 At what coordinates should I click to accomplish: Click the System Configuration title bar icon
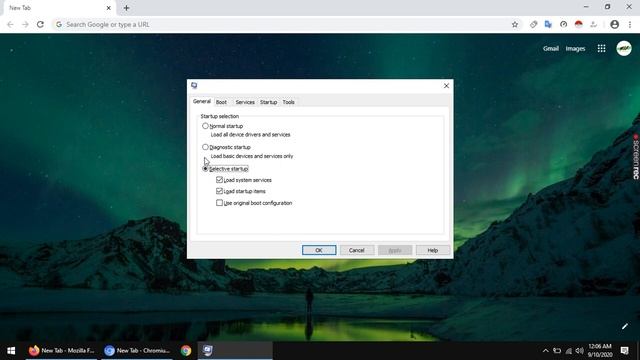pyautogui.click(x=194, y=85)
